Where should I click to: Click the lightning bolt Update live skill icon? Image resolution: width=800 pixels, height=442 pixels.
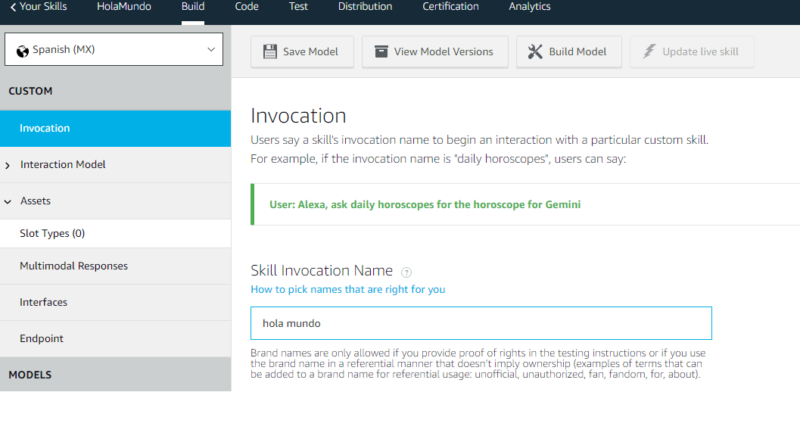tap(648, 52)
